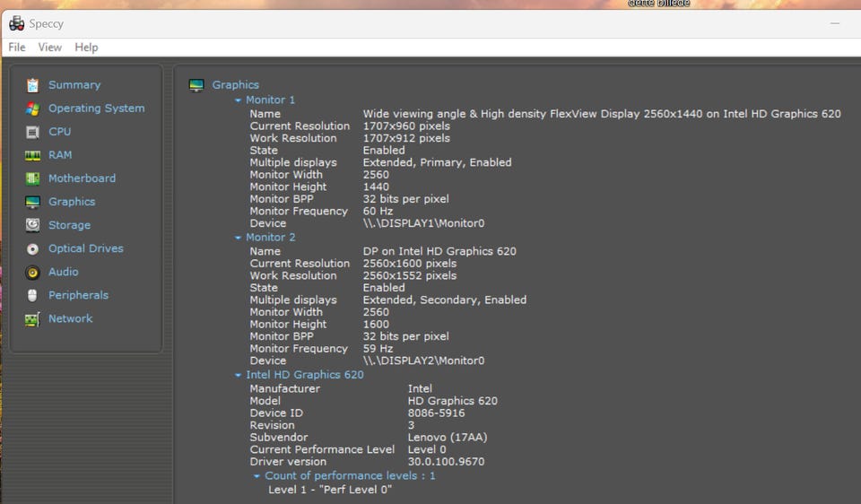The image size is (861, 504).
Task: Click the Speccy app icon in title bar
Action: [x=16, y=23]
